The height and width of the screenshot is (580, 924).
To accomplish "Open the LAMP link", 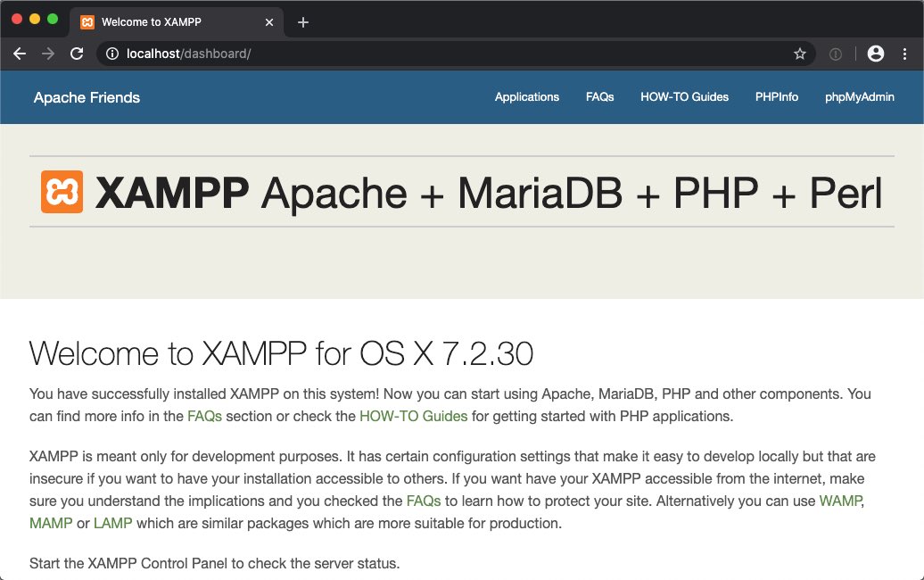I will click(x=112, y=524).
